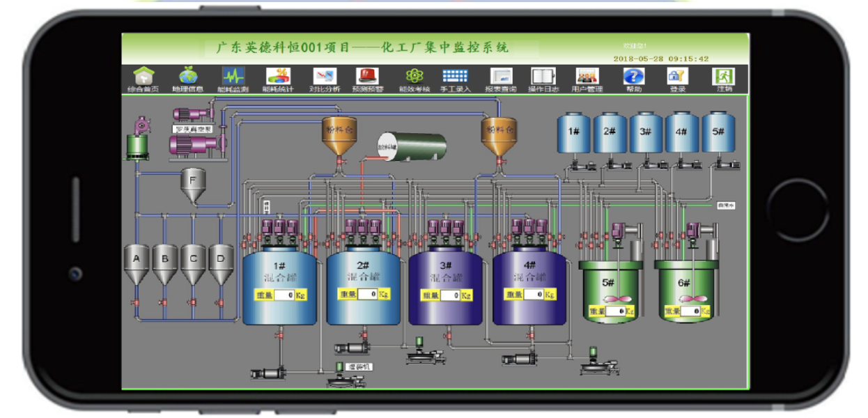Open 能耗统计 statistics icon
868x418 pixels.
click(x=278, y=76)
